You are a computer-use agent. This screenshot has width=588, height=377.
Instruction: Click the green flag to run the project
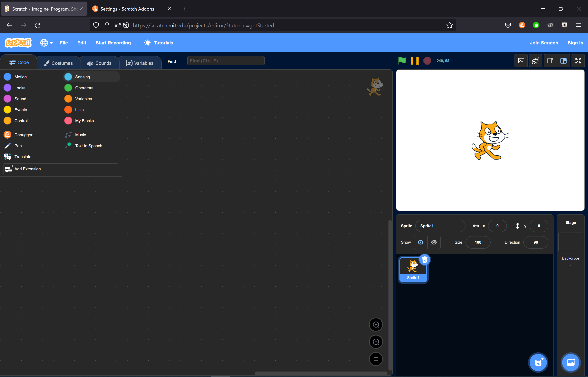coord(402,61)
